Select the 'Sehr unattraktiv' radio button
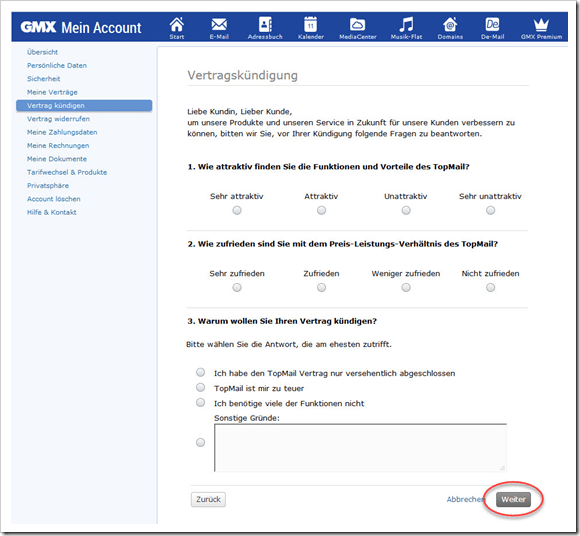The image size is (580, 536). [x=490, y=210]
